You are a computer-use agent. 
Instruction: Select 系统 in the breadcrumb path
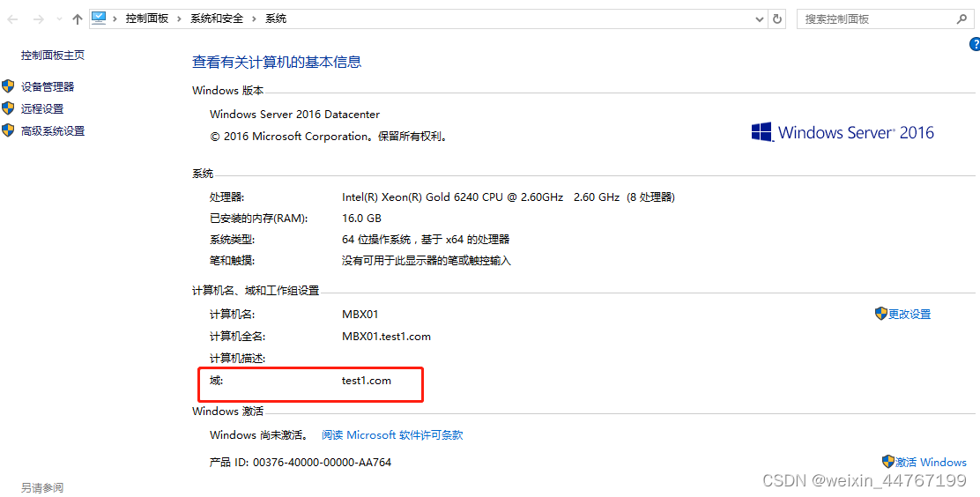276,19
